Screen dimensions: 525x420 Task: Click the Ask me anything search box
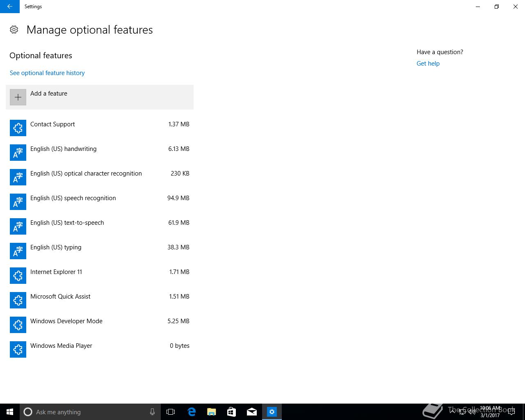90,412
